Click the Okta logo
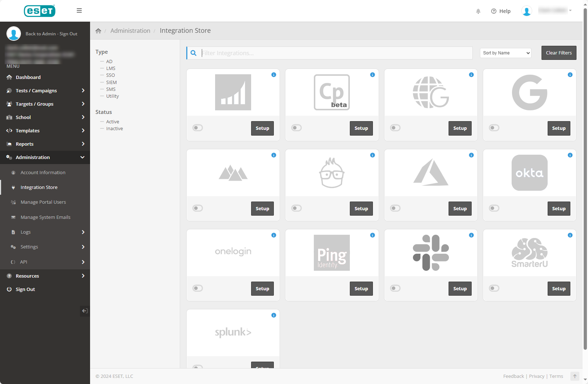Viewport: 588px width, 384px height. coord(529,173)
